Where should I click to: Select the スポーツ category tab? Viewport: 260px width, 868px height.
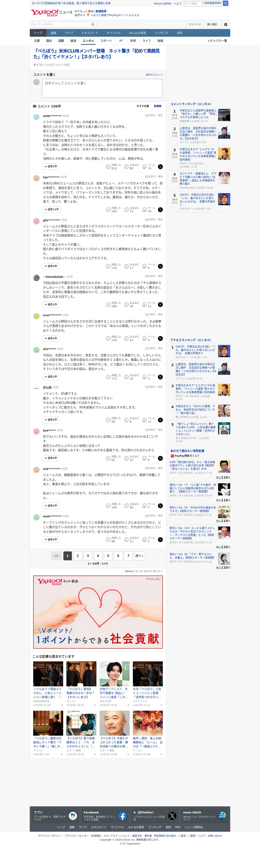point(106,41)
